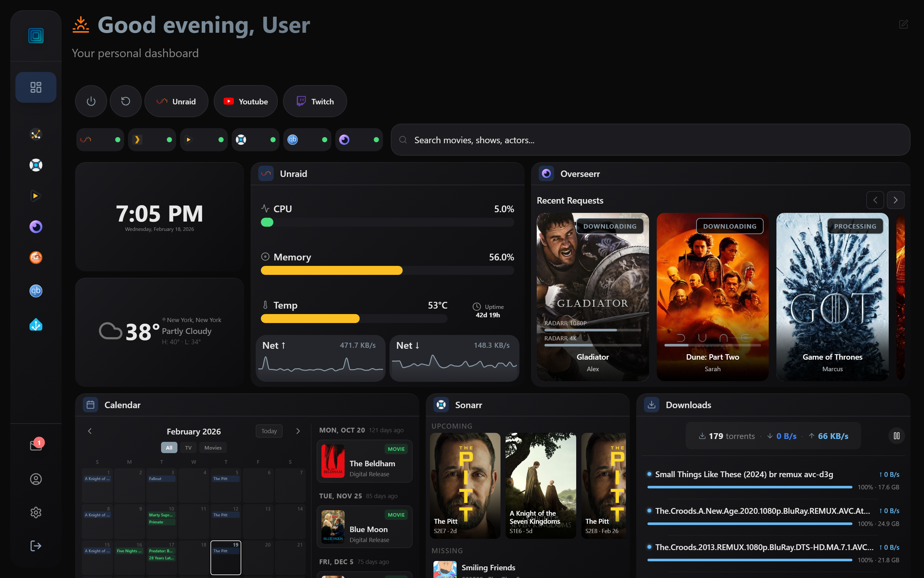Image resolution: width=924 pixels, height=578 pixels.
Task: Click Fallout event on February 3
Action: pos(161,478)
